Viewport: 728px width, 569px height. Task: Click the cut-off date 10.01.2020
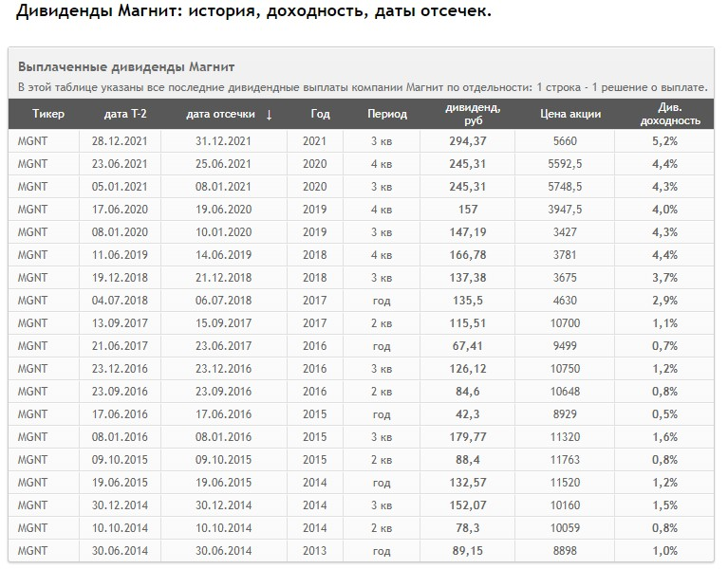tap(223, 231)
